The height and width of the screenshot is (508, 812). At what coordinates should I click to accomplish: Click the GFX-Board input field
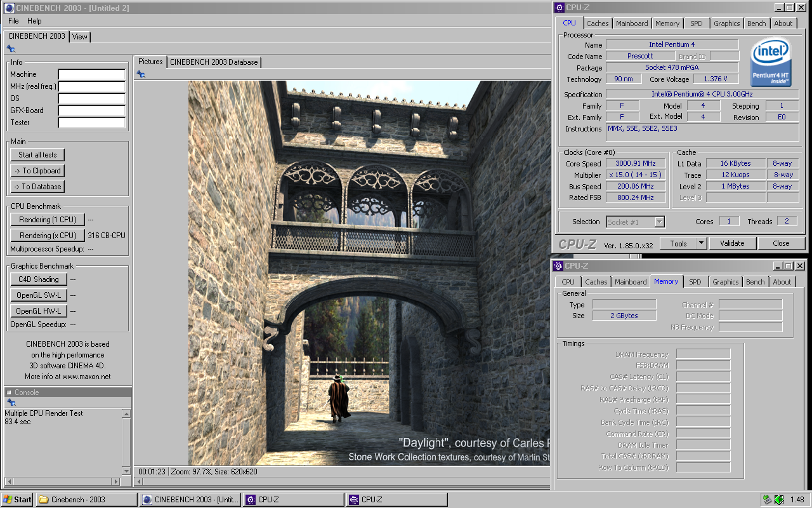(92, 110)
